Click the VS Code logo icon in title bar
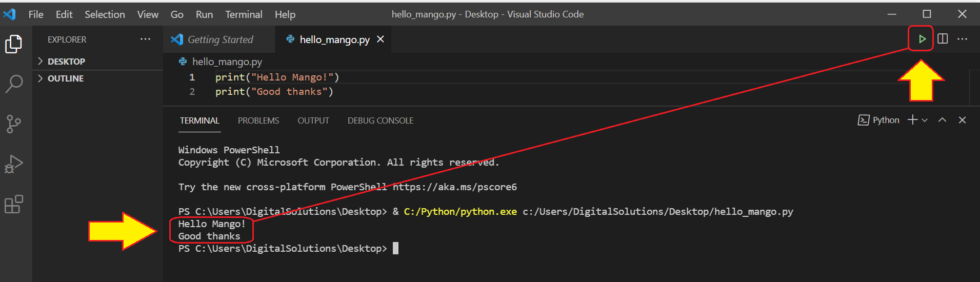The image size is (980, 282). coord(9,14)
